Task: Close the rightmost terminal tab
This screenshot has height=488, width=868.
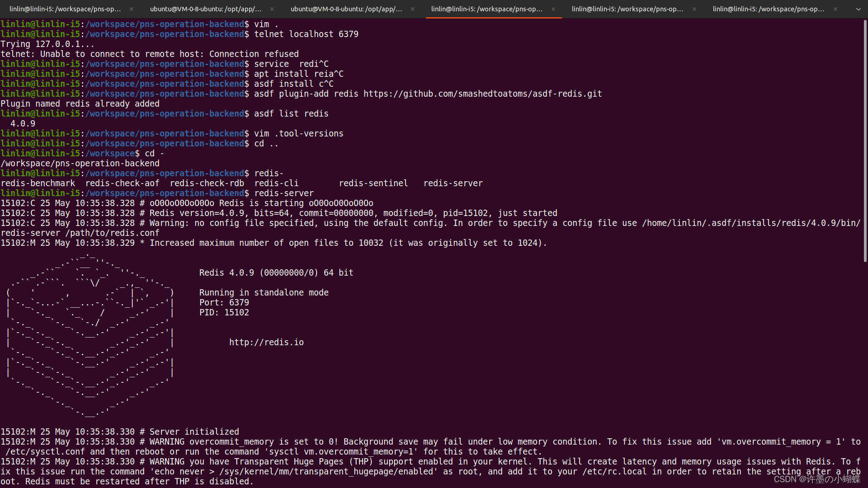Action: (x=835, y=9)
